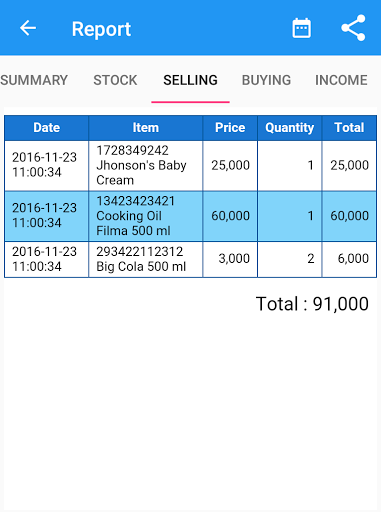The width and height of the screenshot is (381, 512).
Task: Click the Total column header
Action: [349, 128]
